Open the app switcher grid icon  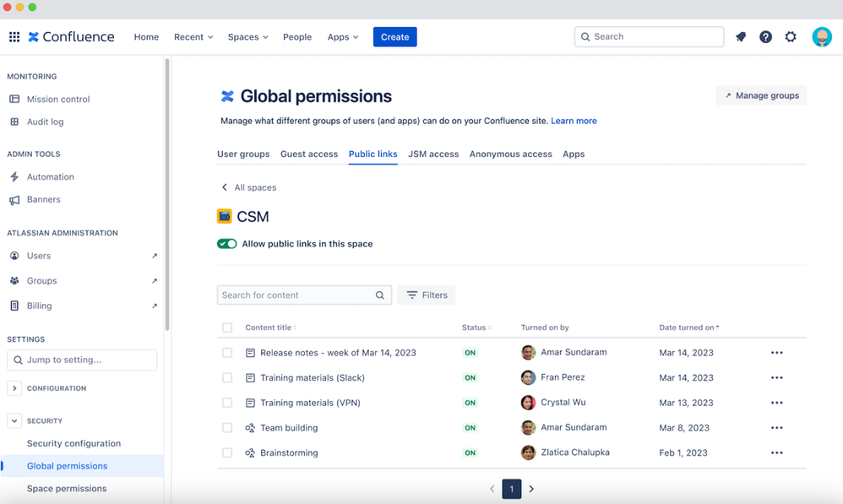coord(14,36)
